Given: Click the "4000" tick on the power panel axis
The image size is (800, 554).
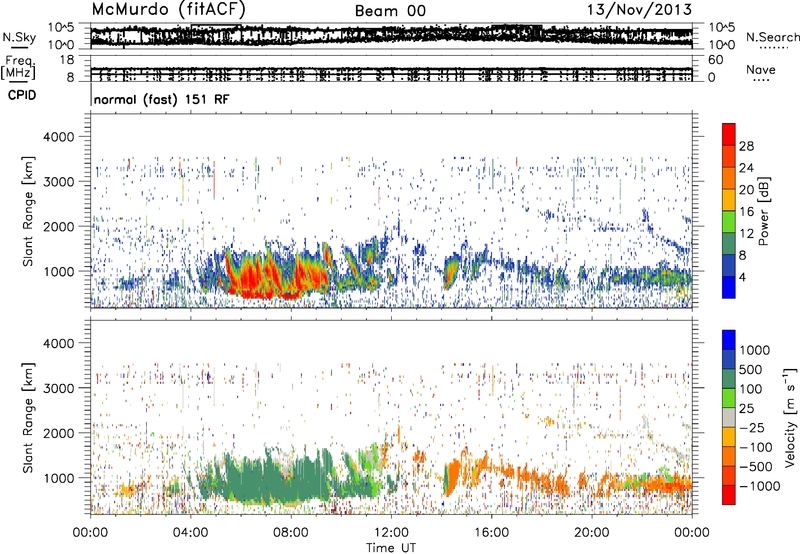Looking at the screenshot, I should [x=58, y=137].
